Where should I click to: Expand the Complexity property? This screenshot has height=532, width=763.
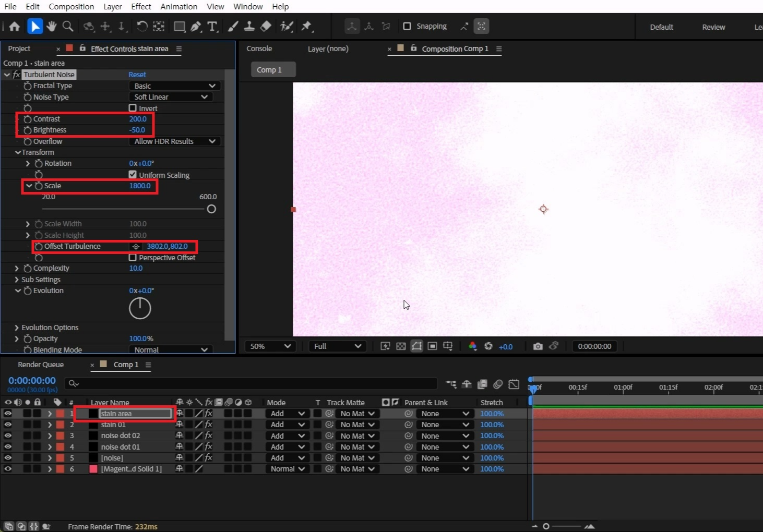click(17, 268)
